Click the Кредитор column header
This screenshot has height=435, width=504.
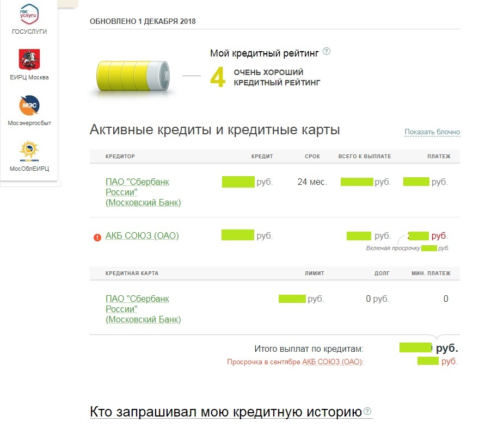(x=120, y=157)
